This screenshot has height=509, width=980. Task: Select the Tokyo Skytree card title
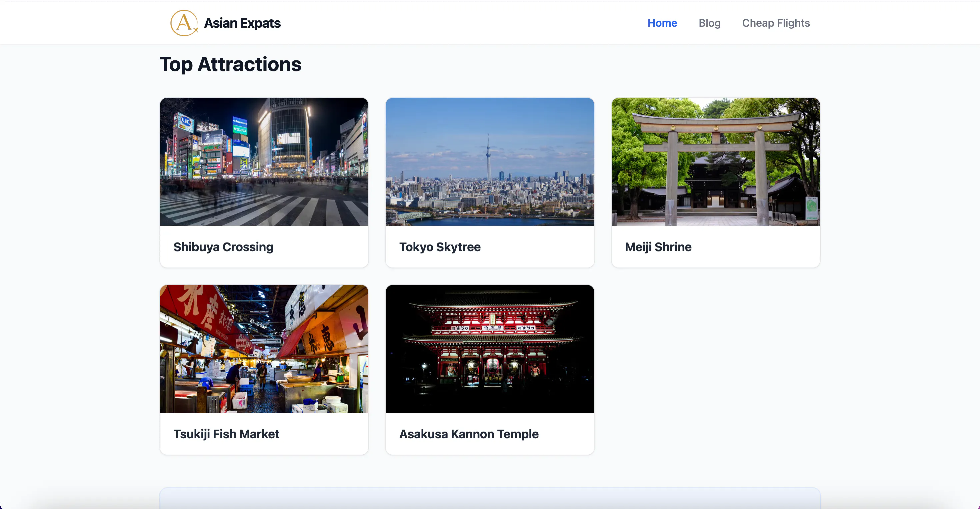[440, 247]
